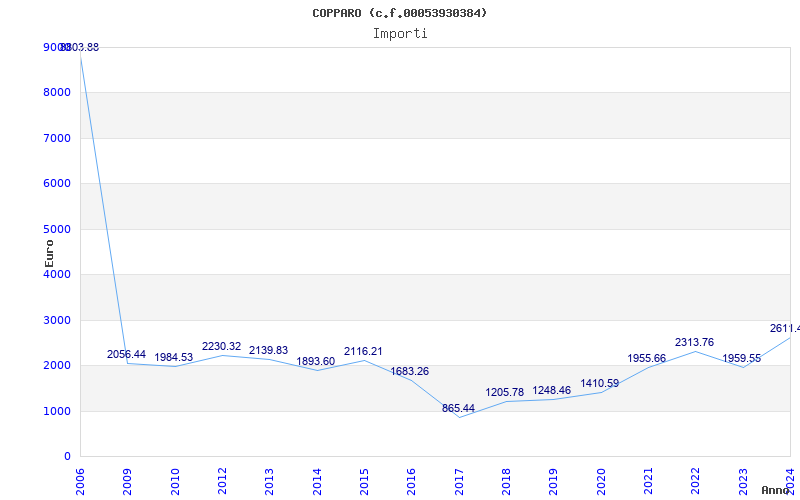
Task: Click the 2012 x-axis tick label
Action: tap(222, 482)
